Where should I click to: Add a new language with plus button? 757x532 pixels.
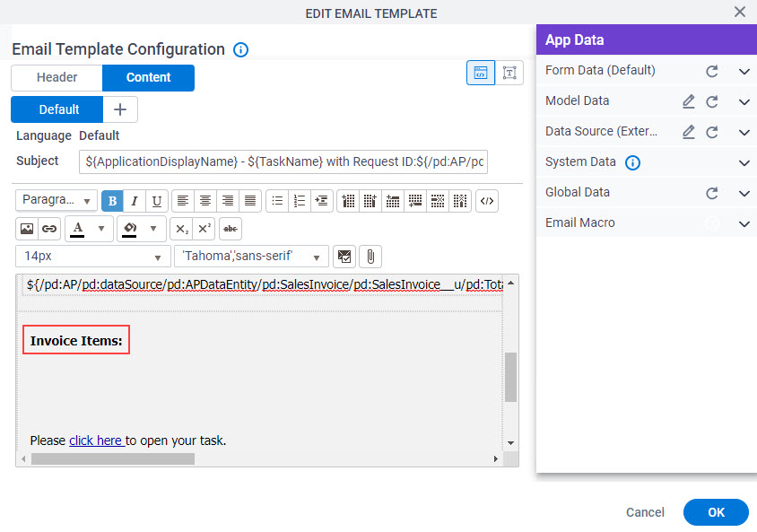(120, 109)
